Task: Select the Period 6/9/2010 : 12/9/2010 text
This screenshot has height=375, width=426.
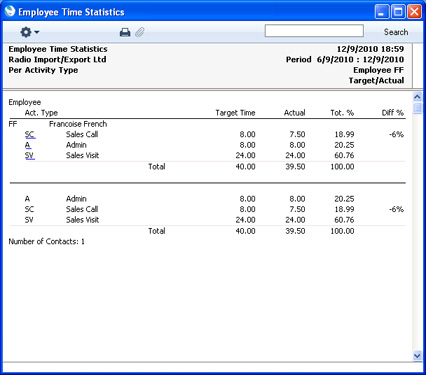Action: (x=345, y=60)
